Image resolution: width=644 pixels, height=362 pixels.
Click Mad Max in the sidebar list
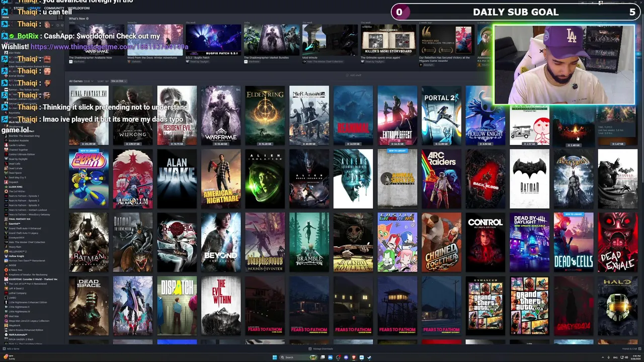tap(14, 316)
